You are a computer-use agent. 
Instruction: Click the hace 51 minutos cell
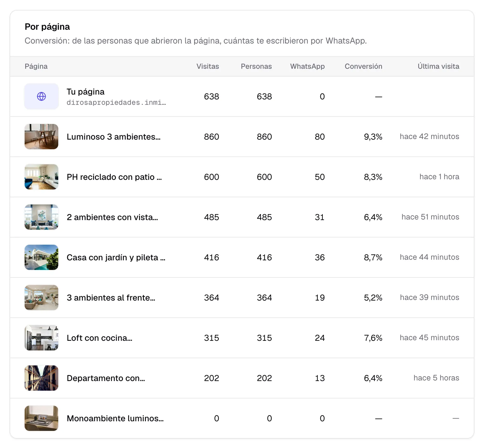430,217
